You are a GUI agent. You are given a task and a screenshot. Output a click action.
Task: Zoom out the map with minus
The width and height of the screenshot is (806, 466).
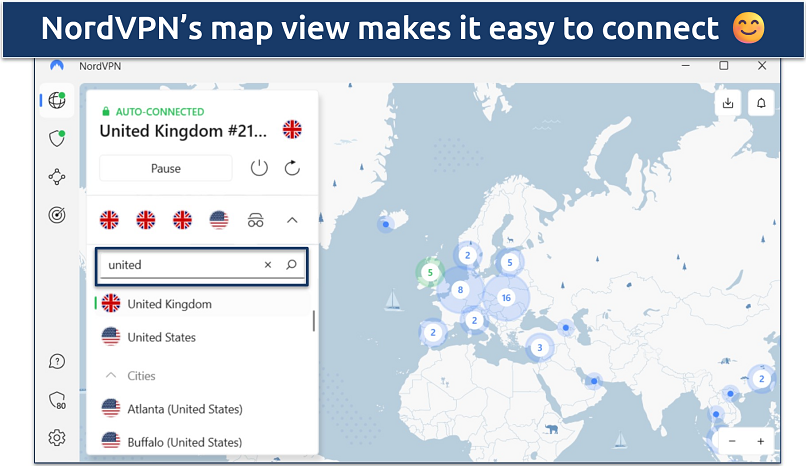[732, 441]
